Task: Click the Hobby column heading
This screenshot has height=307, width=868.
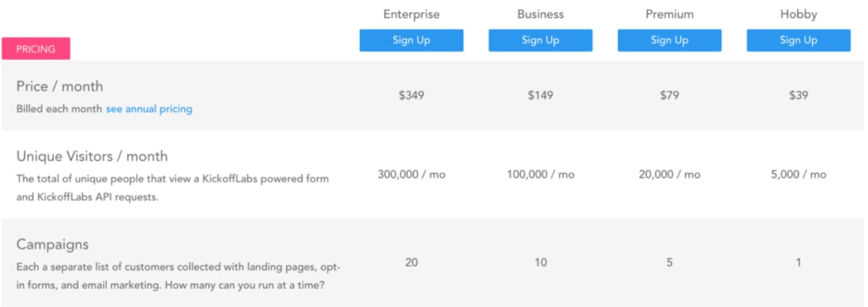Action: tap(798, 15)
